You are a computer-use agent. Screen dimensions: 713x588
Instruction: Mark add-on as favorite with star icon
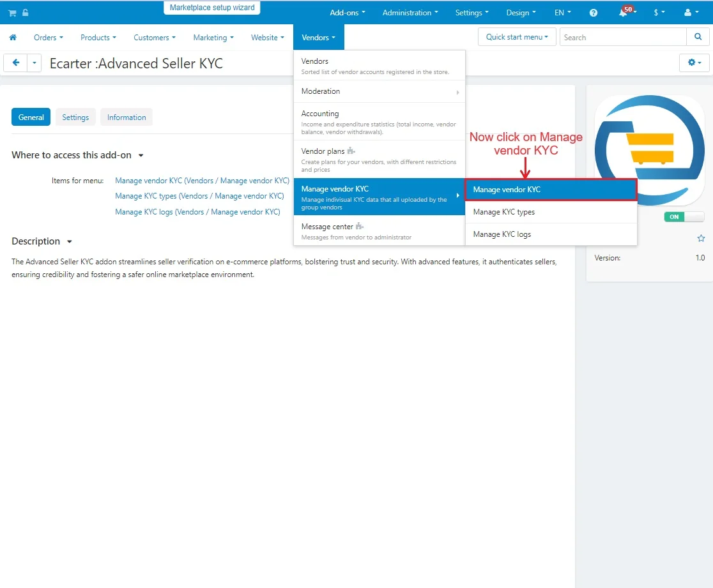pos(701,238)
